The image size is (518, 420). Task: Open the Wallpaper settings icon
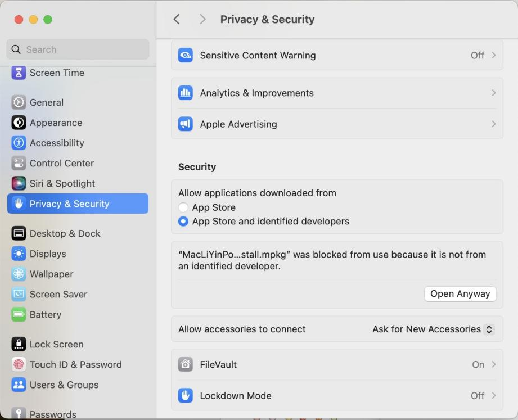[17, 274]
